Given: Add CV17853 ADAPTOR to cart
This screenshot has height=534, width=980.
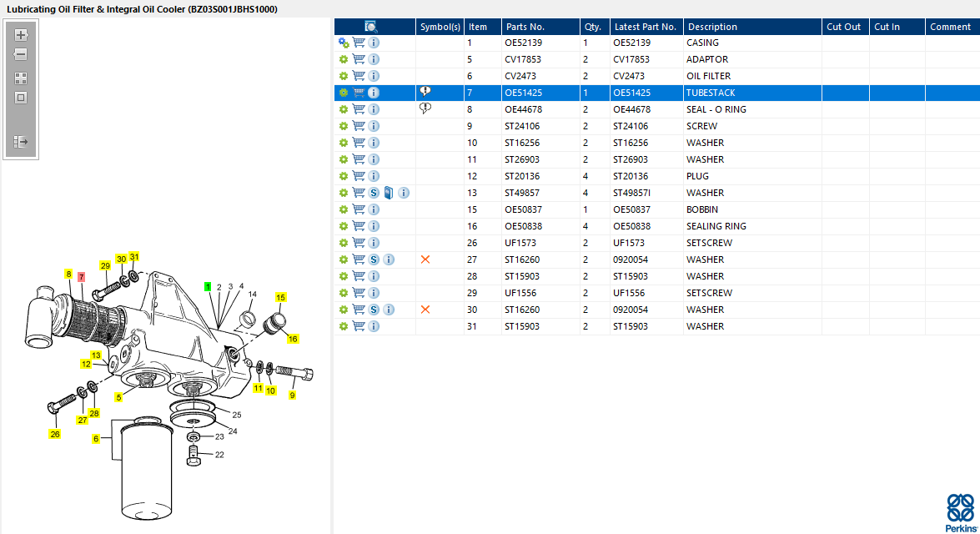Looking at the screenshot, I should click(x=359, y=59).
